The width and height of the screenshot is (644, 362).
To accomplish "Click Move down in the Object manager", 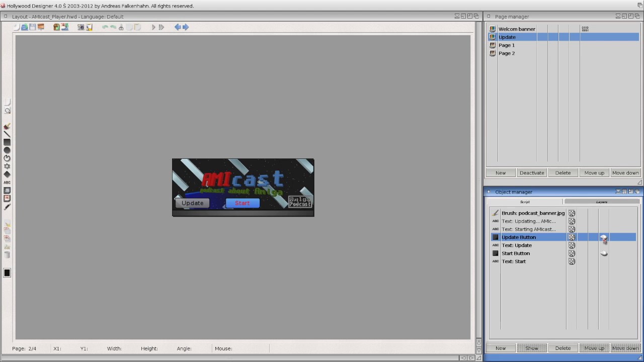I will point(625,348).
